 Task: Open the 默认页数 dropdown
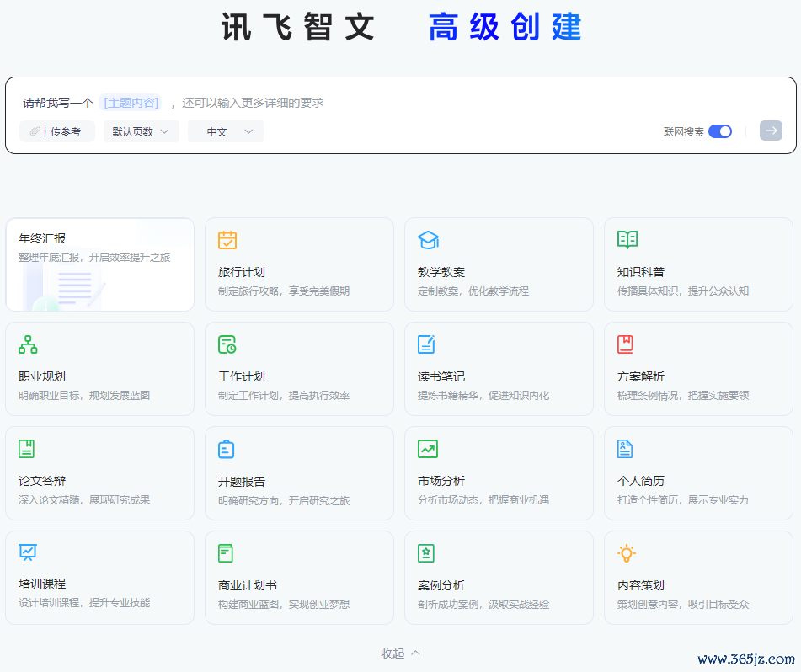(141, 131)
